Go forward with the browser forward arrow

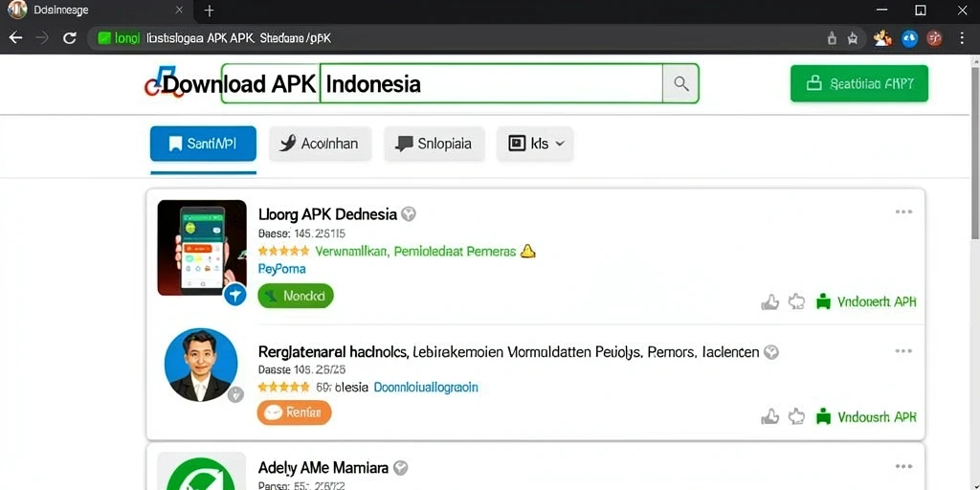click(x=42, y=38)
